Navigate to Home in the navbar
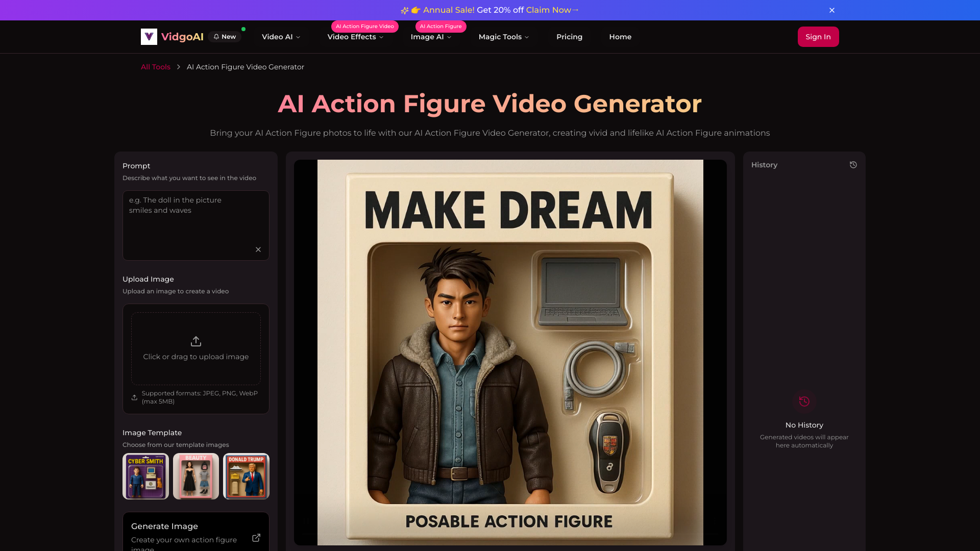Screen dimensions: 980x551 (x=620, y=37)
